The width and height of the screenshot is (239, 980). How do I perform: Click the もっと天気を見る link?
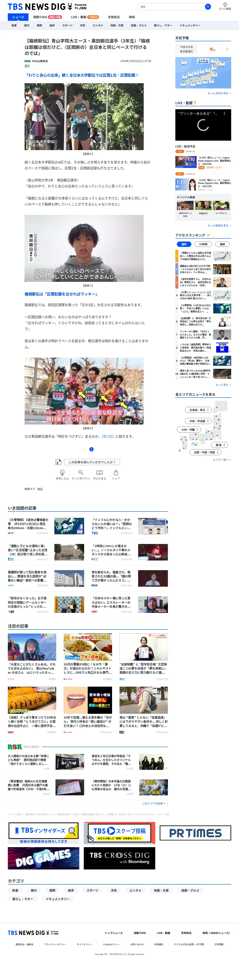[x=219, y=93]
